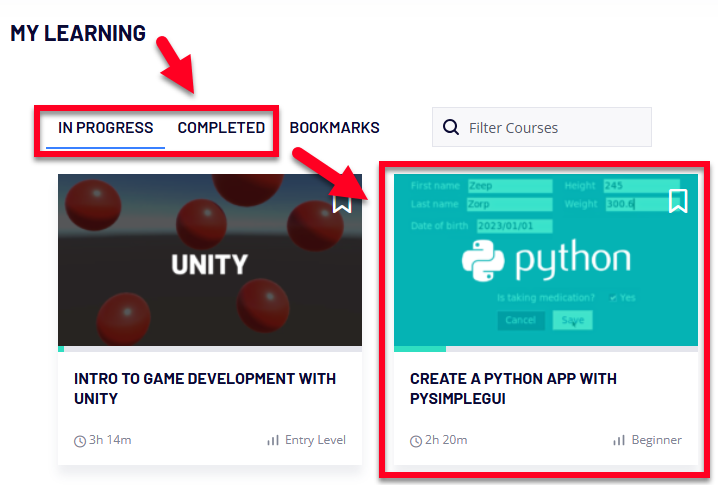Click the Python course clock icon

click(x=416, y=441)
